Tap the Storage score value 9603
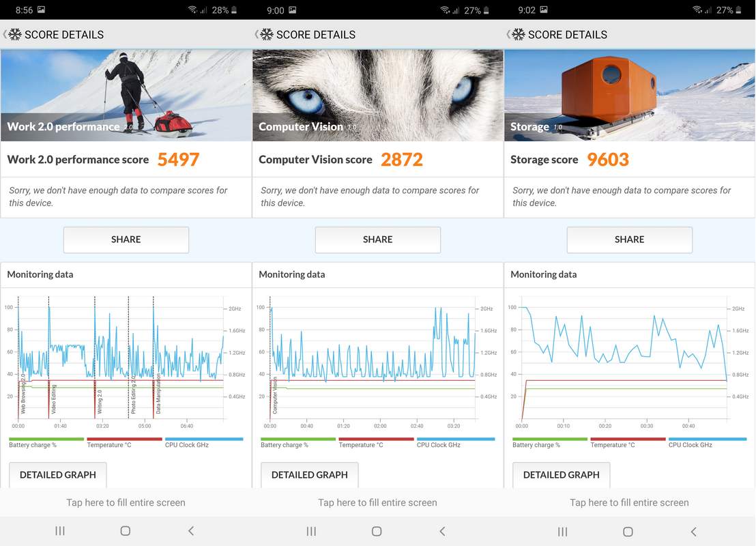This screenshot has height=546, width=756. 608,160
